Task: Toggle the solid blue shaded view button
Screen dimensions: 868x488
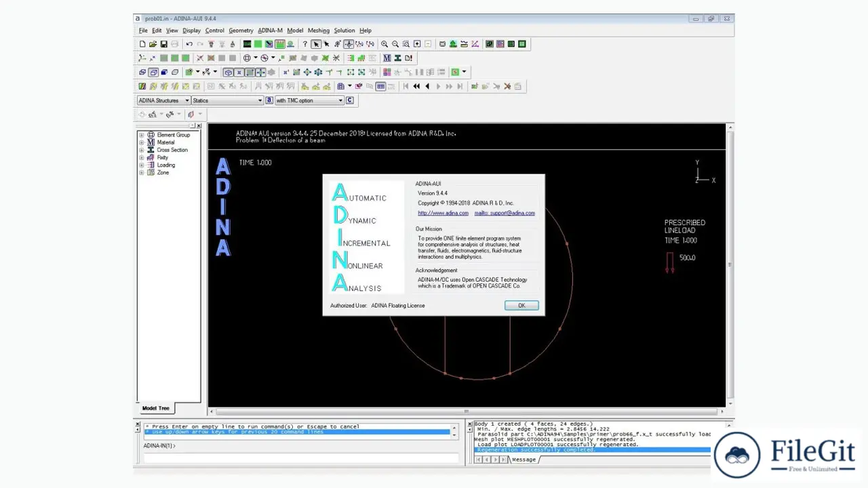Action: pyautogui.click(x=164, y=73)
